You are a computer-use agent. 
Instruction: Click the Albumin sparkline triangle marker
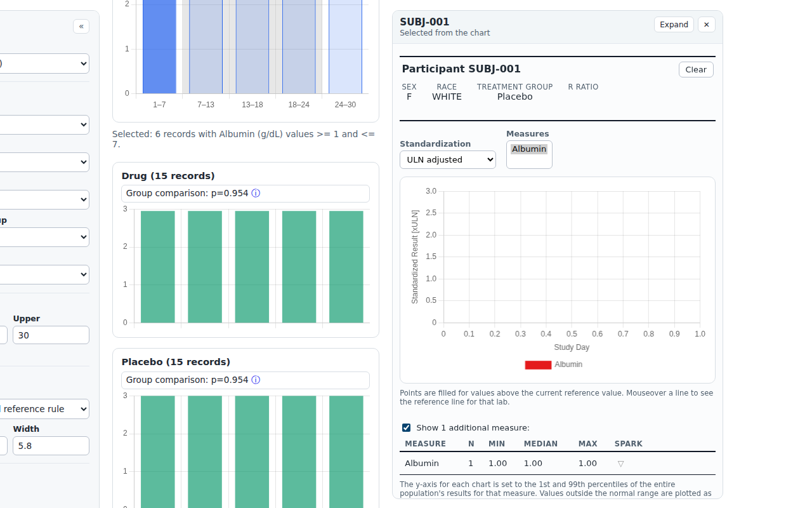[620, 464]
